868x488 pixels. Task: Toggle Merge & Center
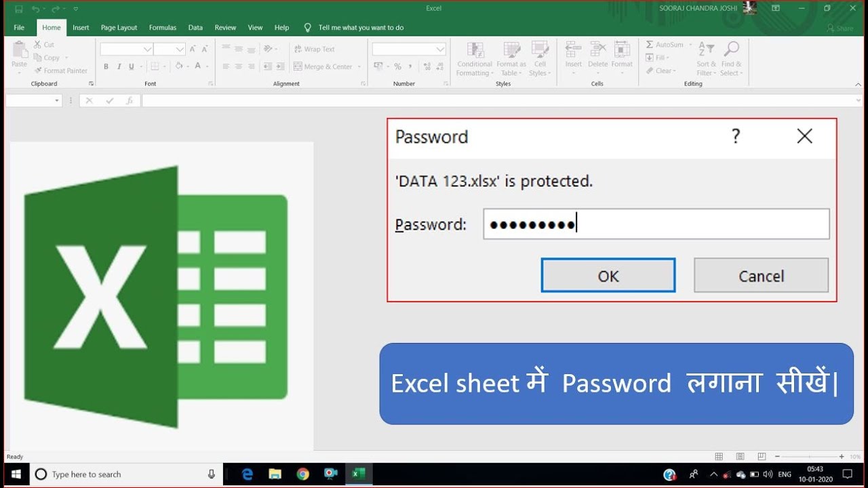click(323, 66)
